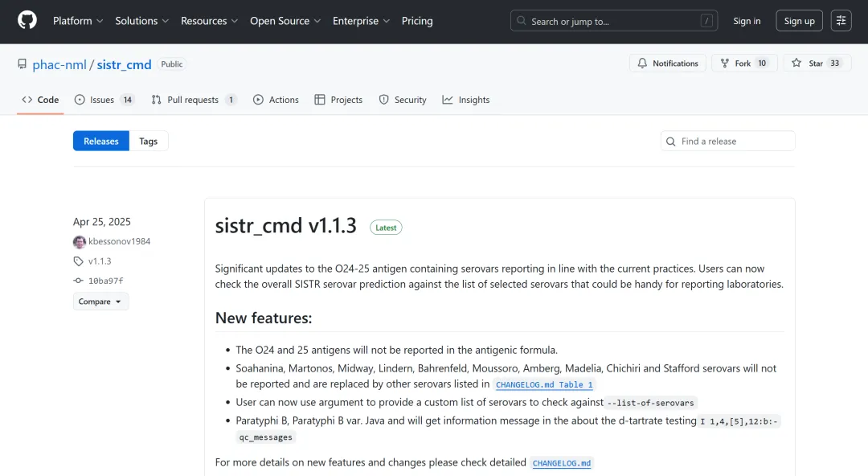Image resolution: width=868 pixels, height=476 pixels.
Task: Click the GitHub logo icon
Action: (x=27, y=21)
